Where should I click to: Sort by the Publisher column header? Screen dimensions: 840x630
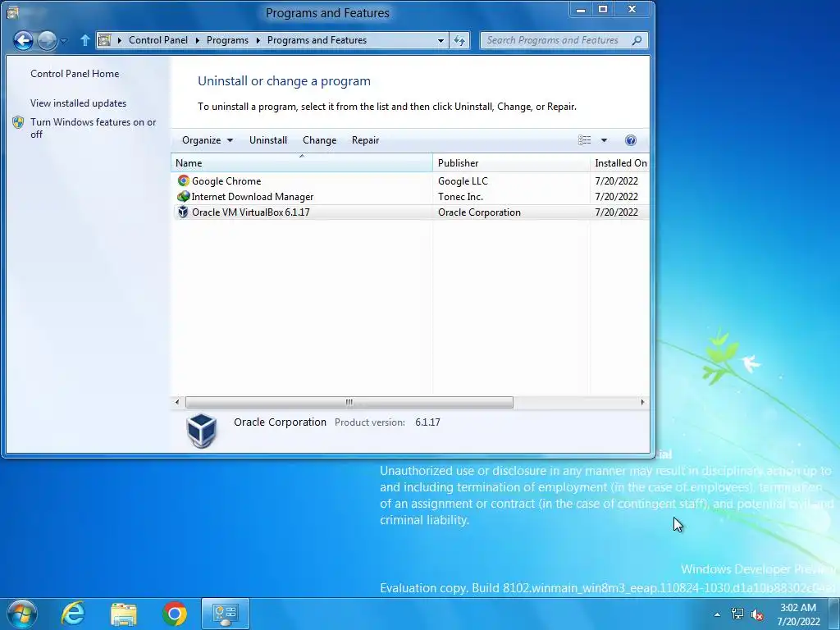click(x=510, y=163)
